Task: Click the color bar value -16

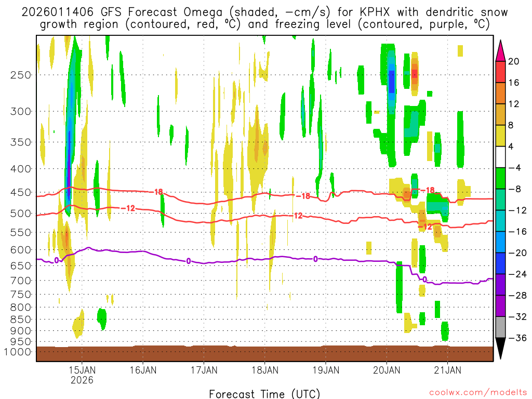Action: (517, 232)
